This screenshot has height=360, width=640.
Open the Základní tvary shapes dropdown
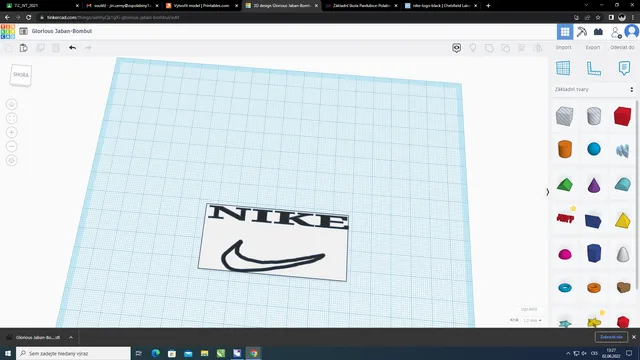pos(594,89)
